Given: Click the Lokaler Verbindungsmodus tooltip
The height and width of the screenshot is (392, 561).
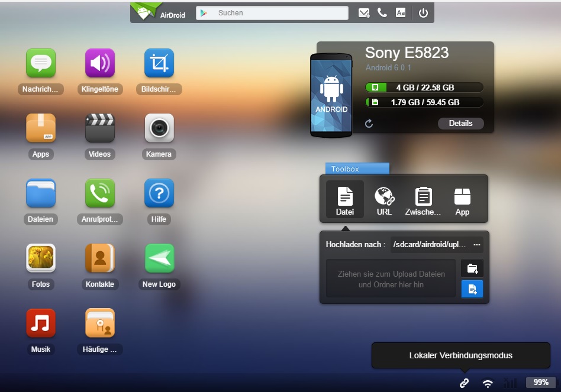Looking at the screenshot, I should [461, 355].
